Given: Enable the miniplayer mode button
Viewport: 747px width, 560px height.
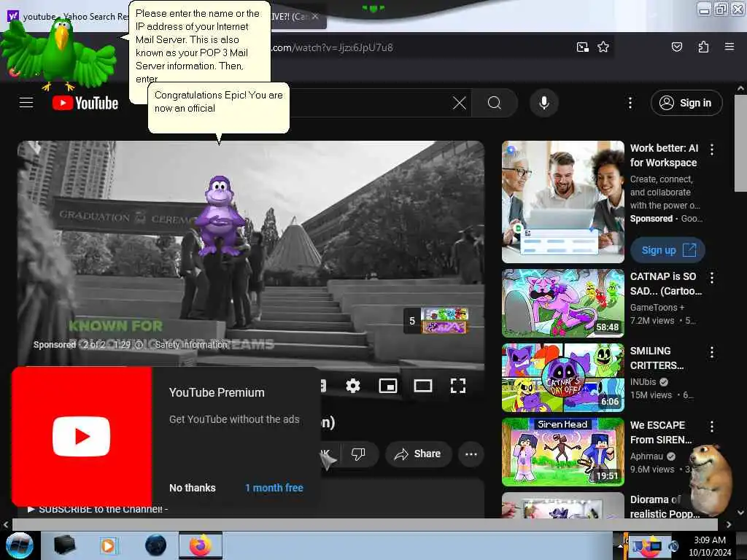Looking at the screenshot, I should point(388,386).
